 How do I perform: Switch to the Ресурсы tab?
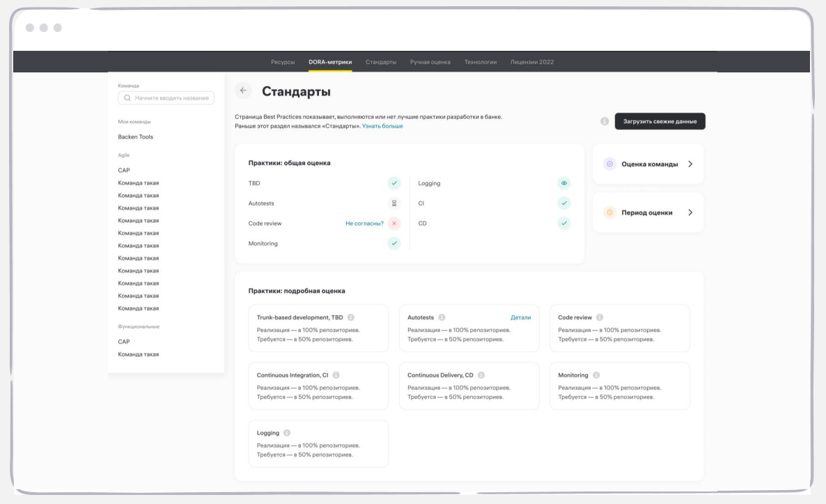(x=283, y=61)
